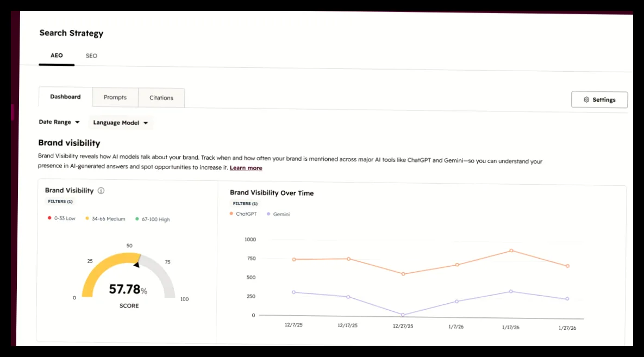Viewport: 644px width, 357px height.
Task: Click the gauge needle pointer marker
Action: coord(137,264)
